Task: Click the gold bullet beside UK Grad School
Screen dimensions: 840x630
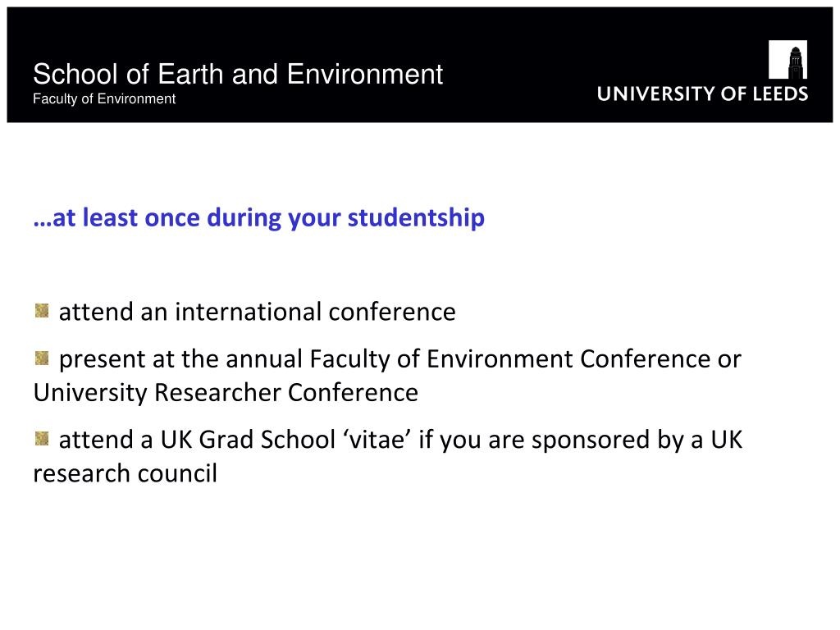Action: point(42,439)
